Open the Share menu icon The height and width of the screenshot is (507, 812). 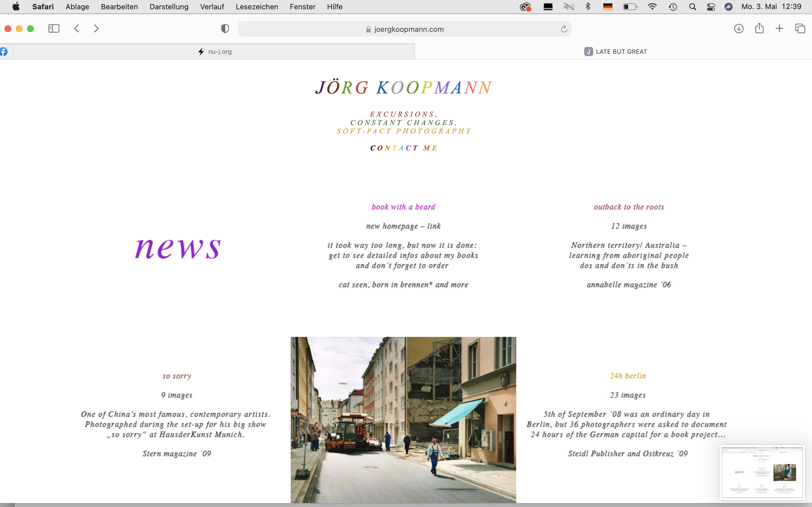point(759,28)
